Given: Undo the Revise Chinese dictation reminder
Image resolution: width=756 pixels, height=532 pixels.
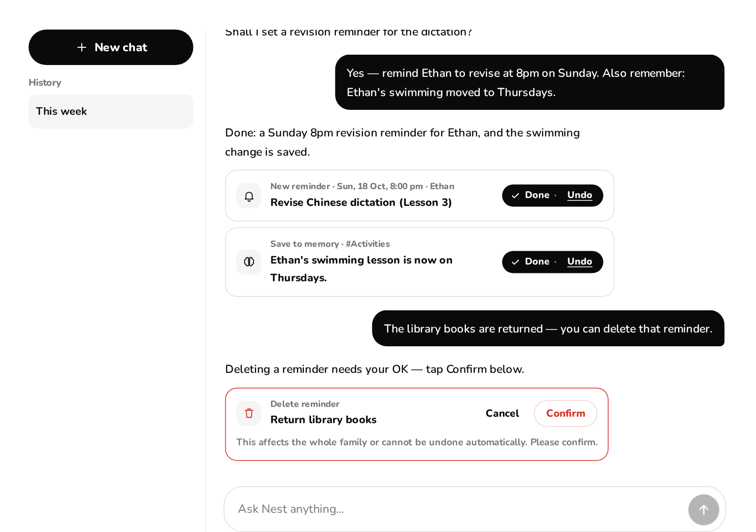Looking at the screenshot, I should pyautogui.click(x=580, y=195).
